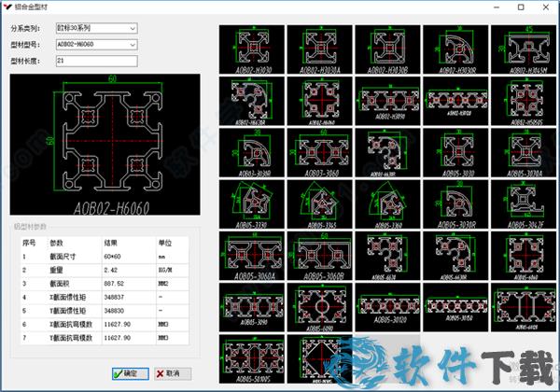
Task: Select the AOB05-3060B profile thumbnail
Action: (319, 256)
